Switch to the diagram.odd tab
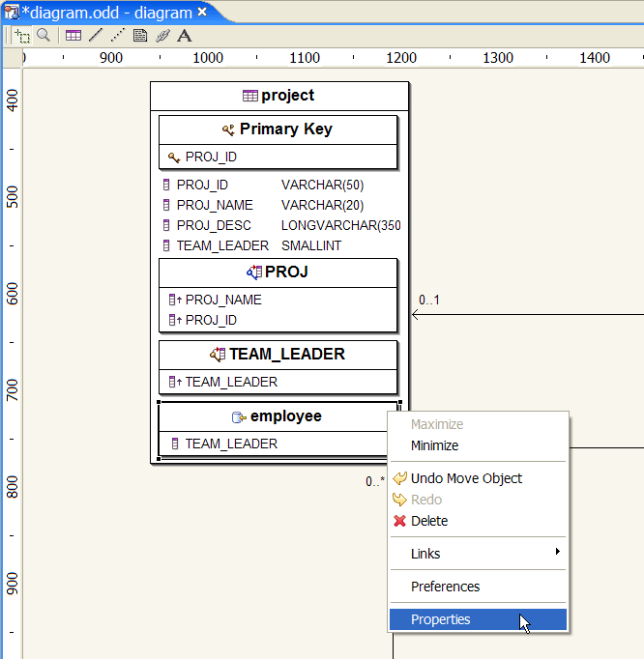The width and height of the screenshot is (644, 659). [x=104, y=13]
